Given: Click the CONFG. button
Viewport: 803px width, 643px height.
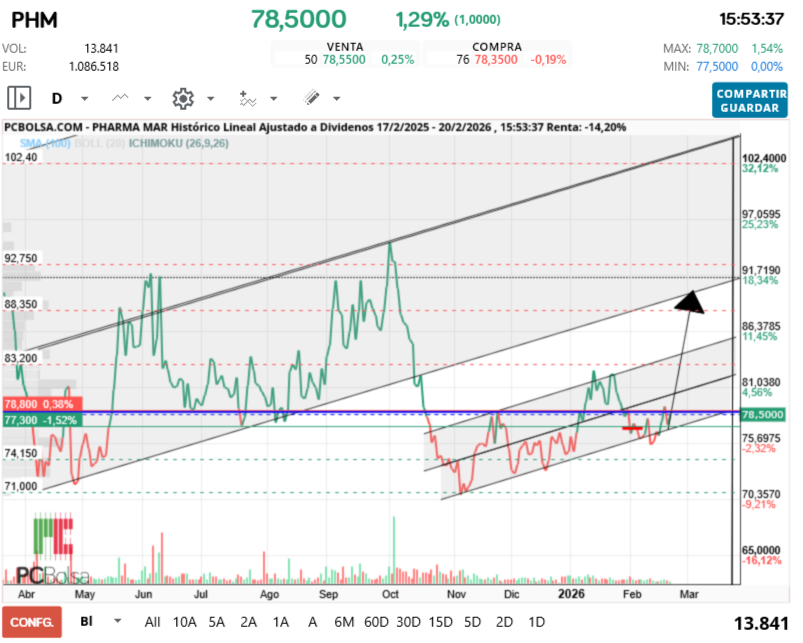Looking at the screenshot, I should (32, 622).
